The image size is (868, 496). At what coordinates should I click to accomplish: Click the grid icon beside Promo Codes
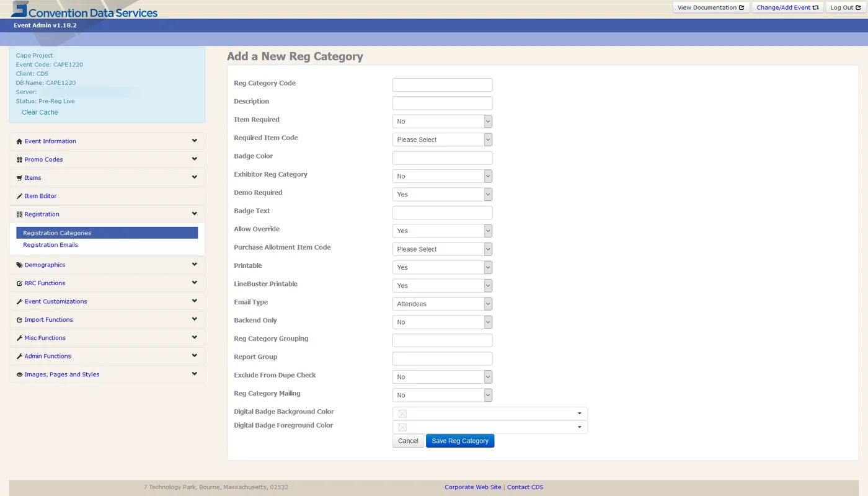[x=19, y=160]
